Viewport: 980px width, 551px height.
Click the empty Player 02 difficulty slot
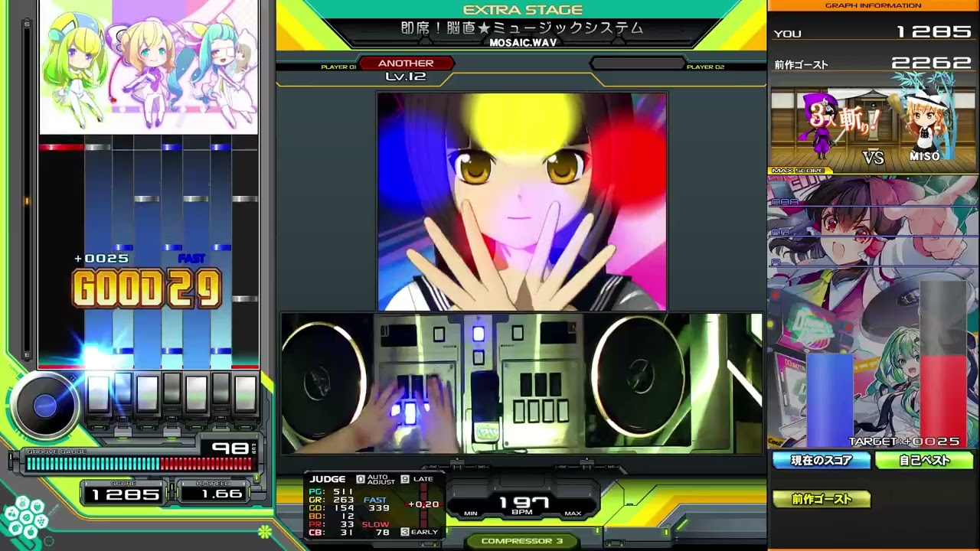[637, 64]
